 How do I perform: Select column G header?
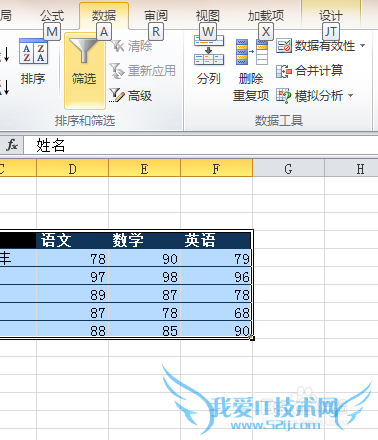click(x=288, y=168)
